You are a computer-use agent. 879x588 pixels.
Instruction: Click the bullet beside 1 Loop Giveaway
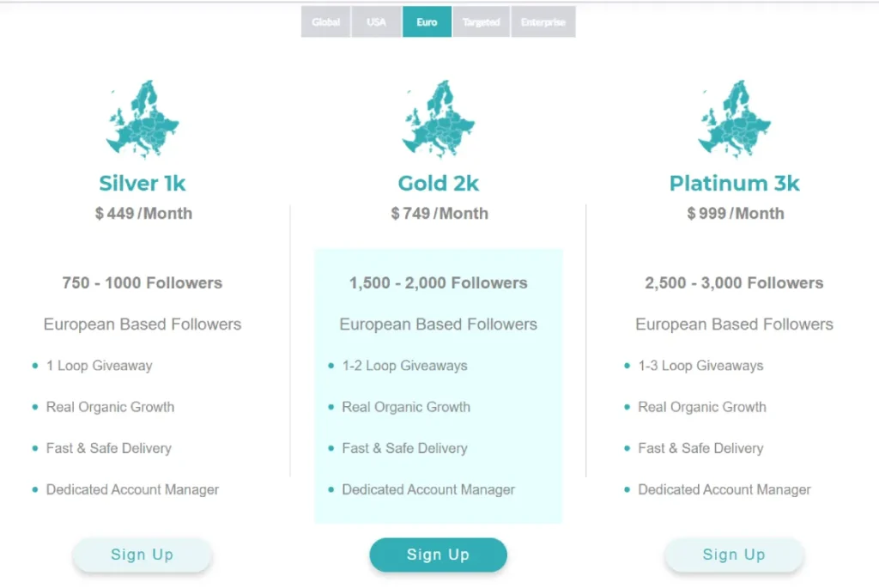35,366
